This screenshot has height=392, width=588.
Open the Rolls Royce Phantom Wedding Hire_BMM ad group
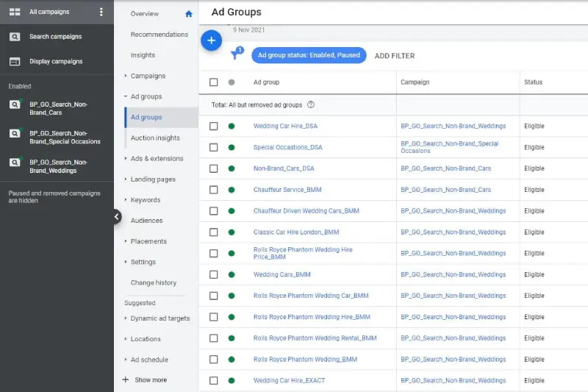click(312, 317)
